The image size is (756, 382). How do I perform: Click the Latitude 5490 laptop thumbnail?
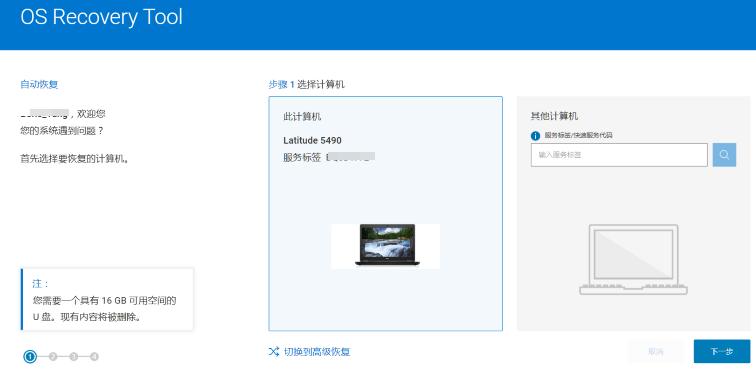[x=385, y=246]
